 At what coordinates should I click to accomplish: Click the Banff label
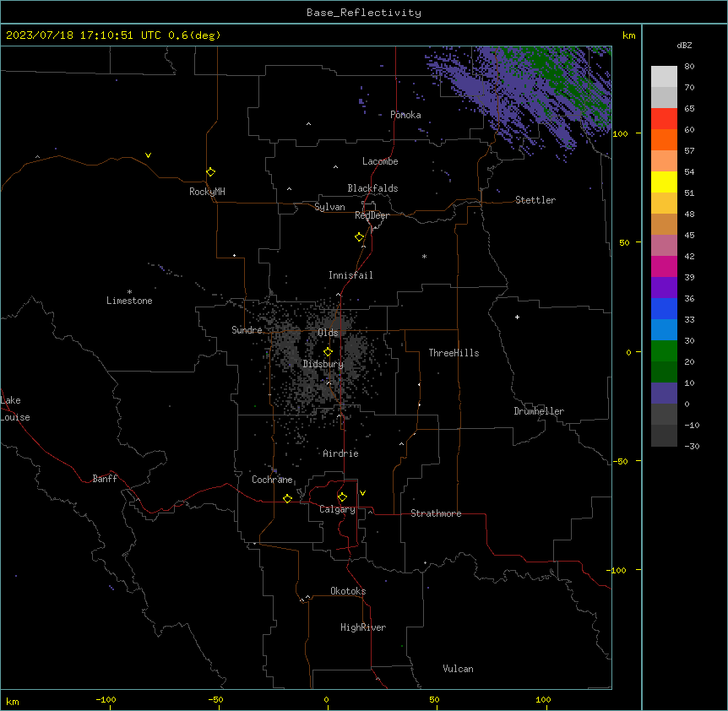(105, 479)
